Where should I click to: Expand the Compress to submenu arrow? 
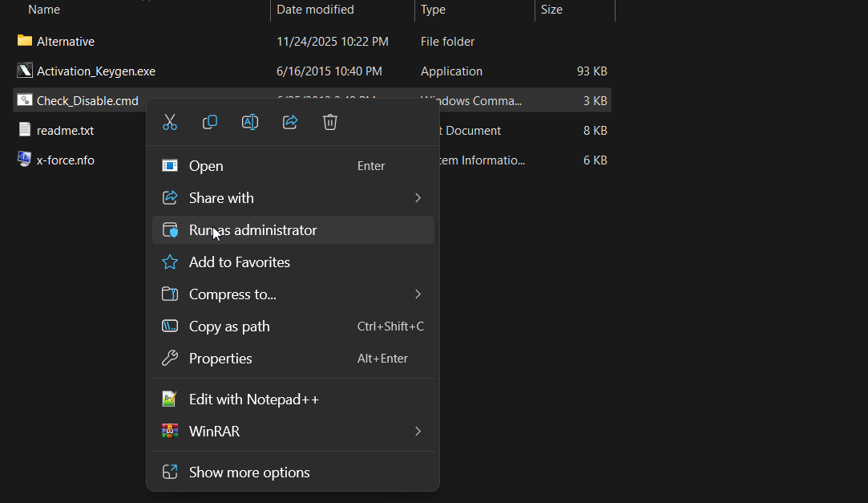click(x=418, y=294)
